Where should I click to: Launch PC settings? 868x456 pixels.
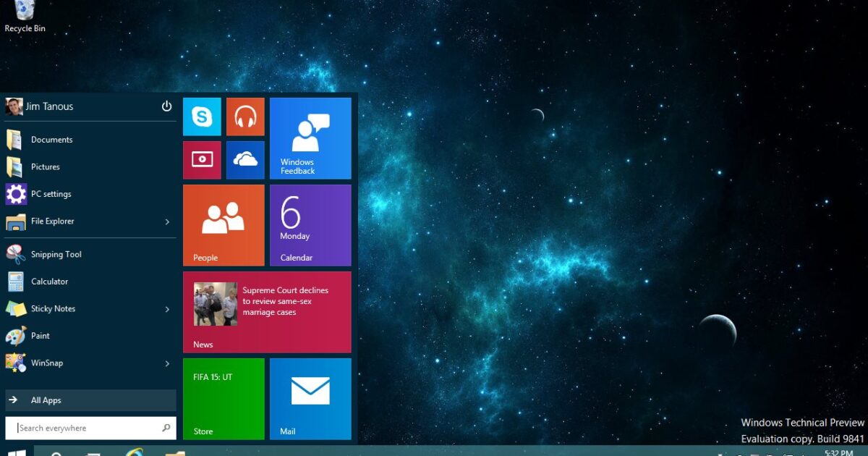point(90,194)
